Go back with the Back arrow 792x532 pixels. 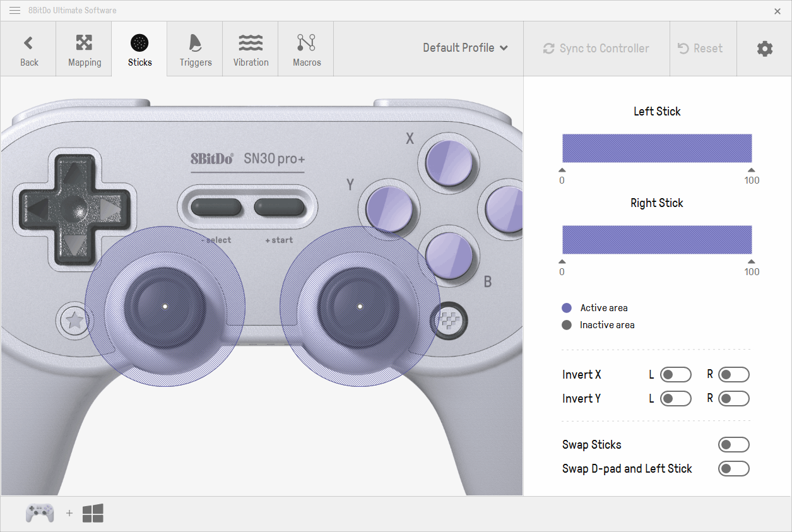tap(28, 49)
